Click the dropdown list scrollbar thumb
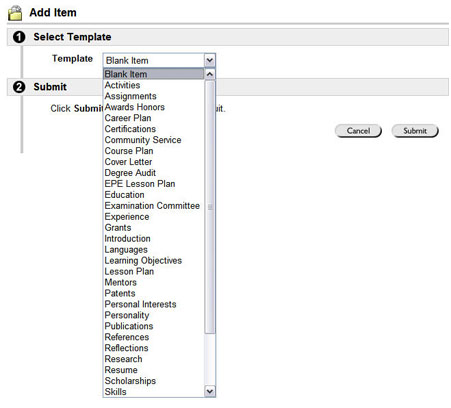Viewport: 451px width, 408px height. coord(209,207)
